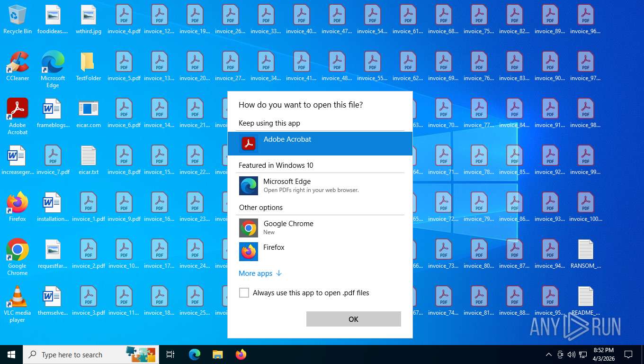This screenshot has height=364, width=644.
Task: Confirm the dialog with OK
Action: click(x=354, y=319)
